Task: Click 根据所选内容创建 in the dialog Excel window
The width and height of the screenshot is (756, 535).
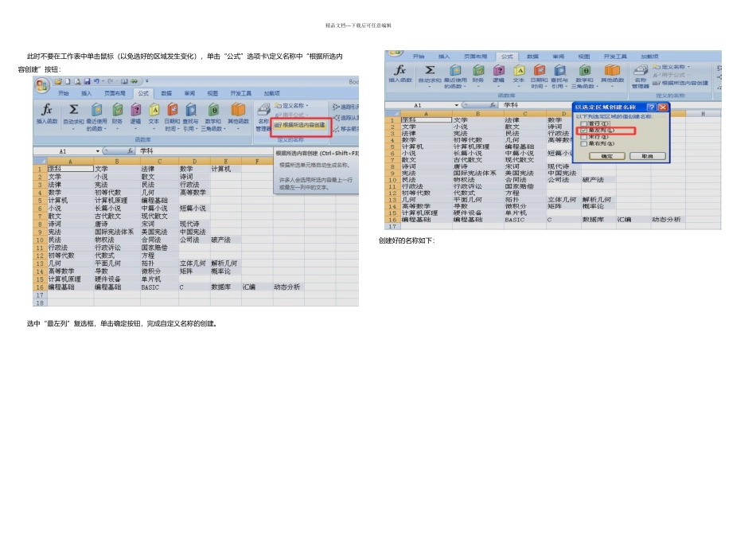Action: tap(680, 83)
